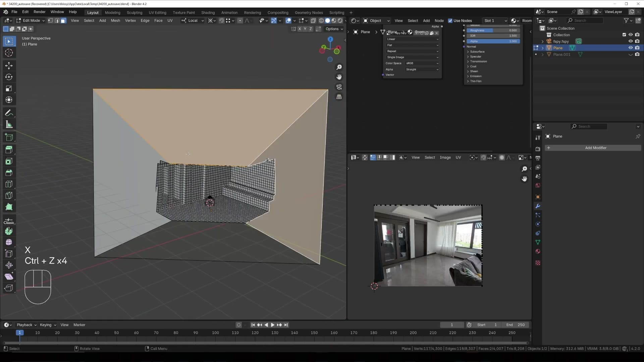Viewport: 644px width, 362px height.
Task: Switch to the Shading workspace tab
Action: coord(208,12)
